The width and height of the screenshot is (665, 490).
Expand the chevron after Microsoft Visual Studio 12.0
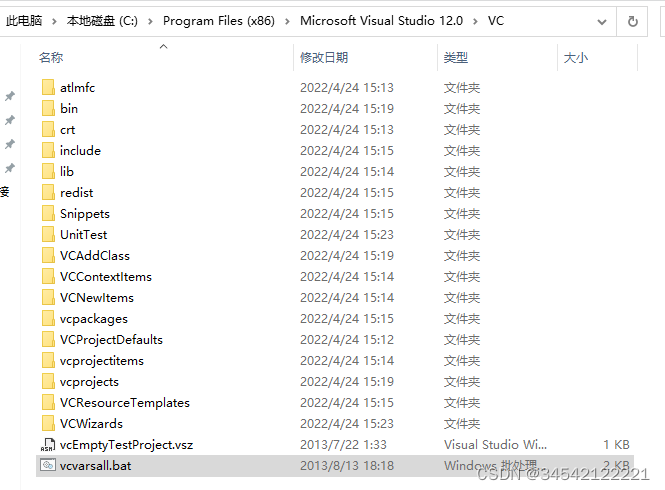coord(475,20)
